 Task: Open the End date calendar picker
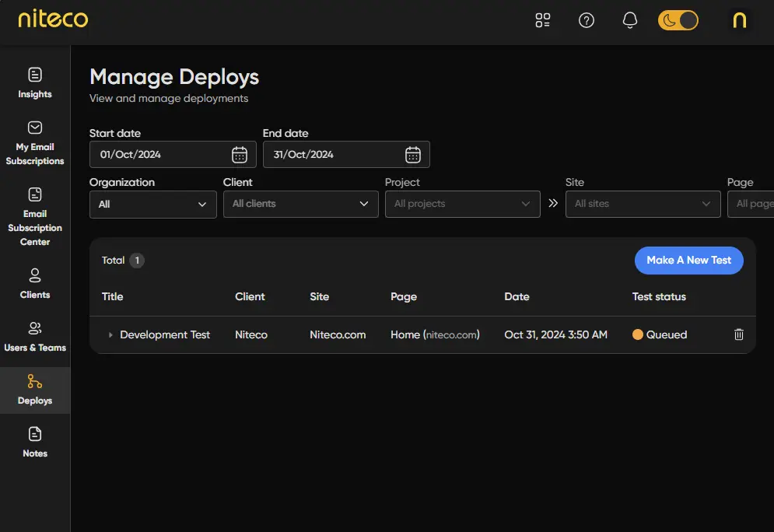(413, 155)
